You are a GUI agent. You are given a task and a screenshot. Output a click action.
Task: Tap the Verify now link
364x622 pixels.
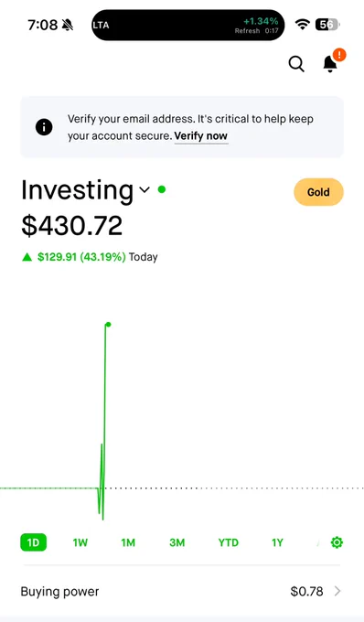201,136
